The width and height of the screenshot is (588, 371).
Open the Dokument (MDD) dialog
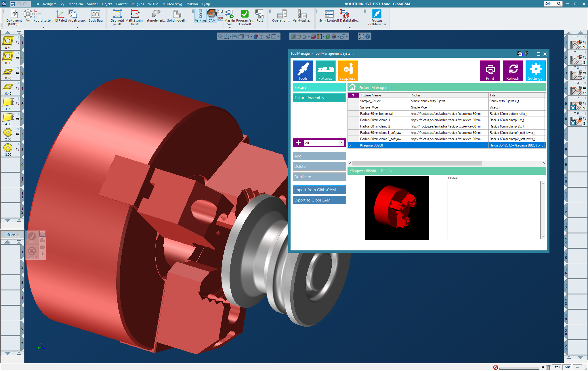pos(14,18)
